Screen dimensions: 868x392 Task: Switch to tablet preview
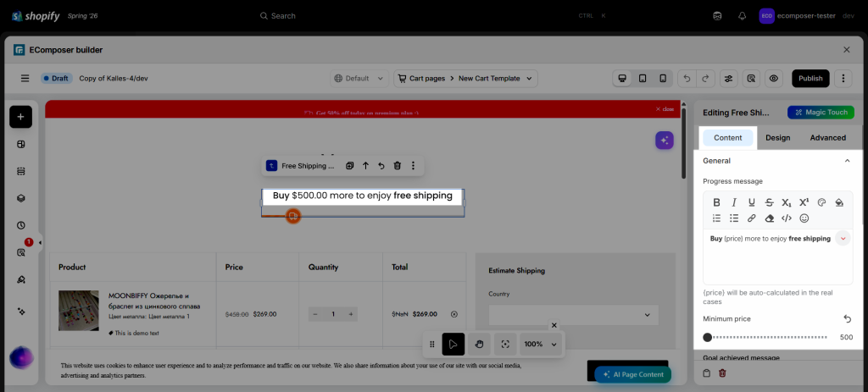643,79
